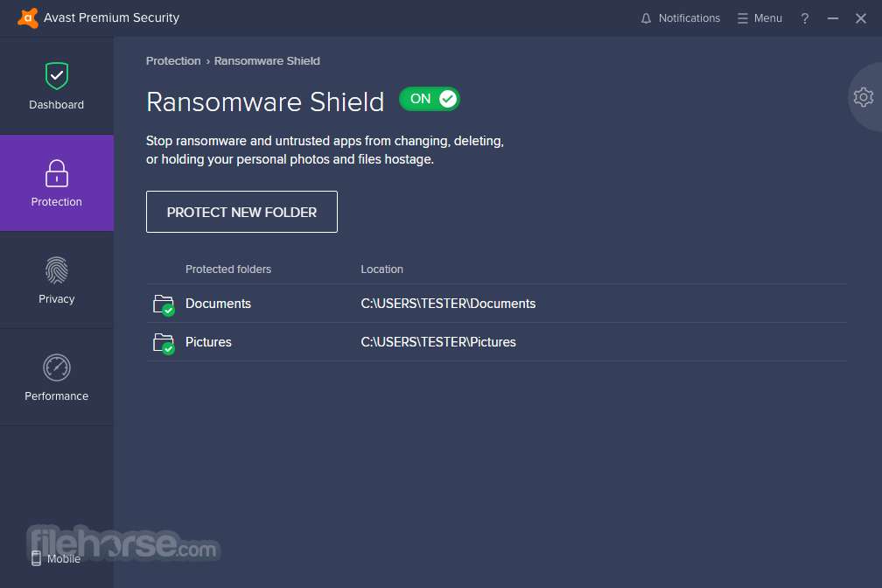Open the Menu hamburger button
This screenshot has height=588, width=882.
[759, 18]
